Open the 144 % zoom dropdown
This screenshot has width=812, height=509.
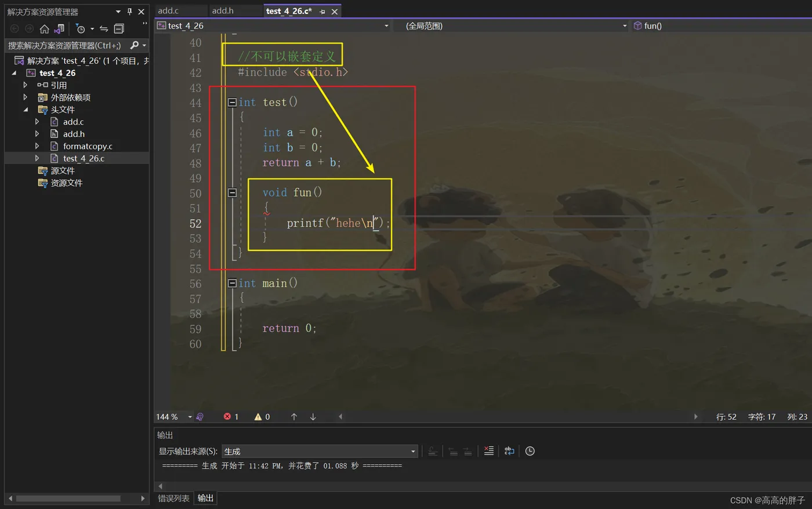click(190, 417)
